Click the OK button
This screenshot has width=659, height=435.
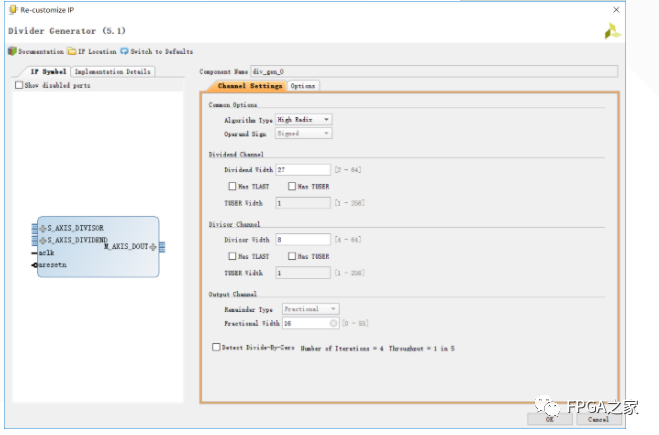click(x=551, y=420)
